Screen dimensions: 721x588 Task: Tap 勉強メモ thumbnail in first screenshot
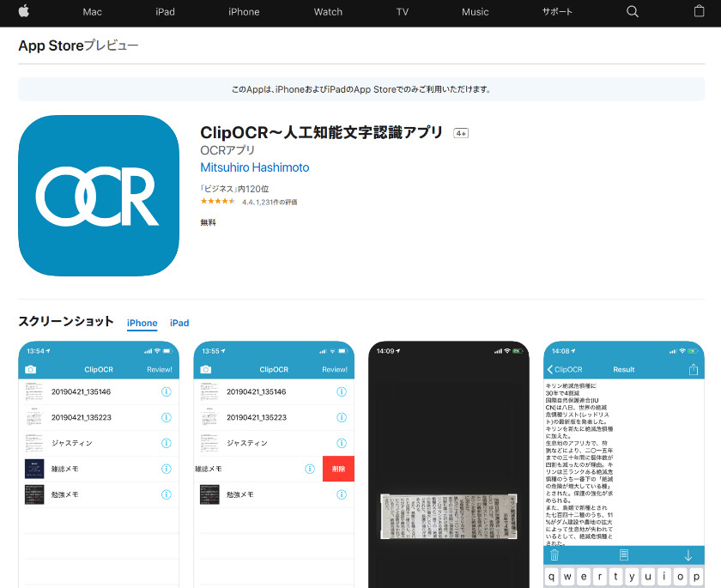coord(34,494)
